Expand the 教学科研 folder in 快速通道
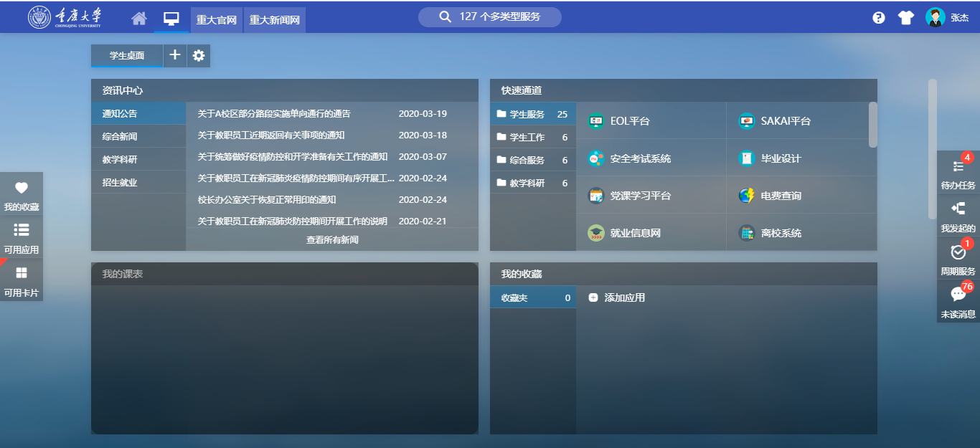980x448 pixels. coord(532,183)
